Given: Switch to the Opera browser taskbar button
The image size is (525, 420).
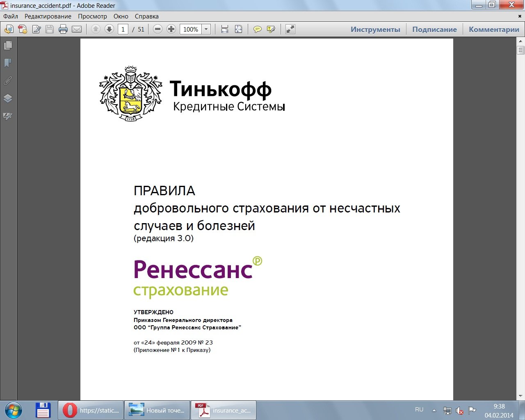Looking at the screenshot, I should pyautogui.click(x=91, y=410).
